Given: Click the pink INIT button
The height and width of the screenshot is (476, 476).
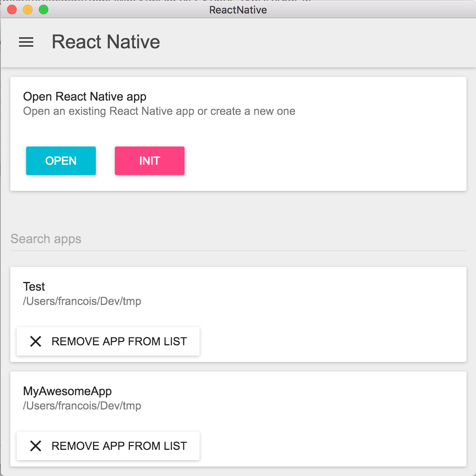Looking at the screenshot, I should tap(150, 161).
